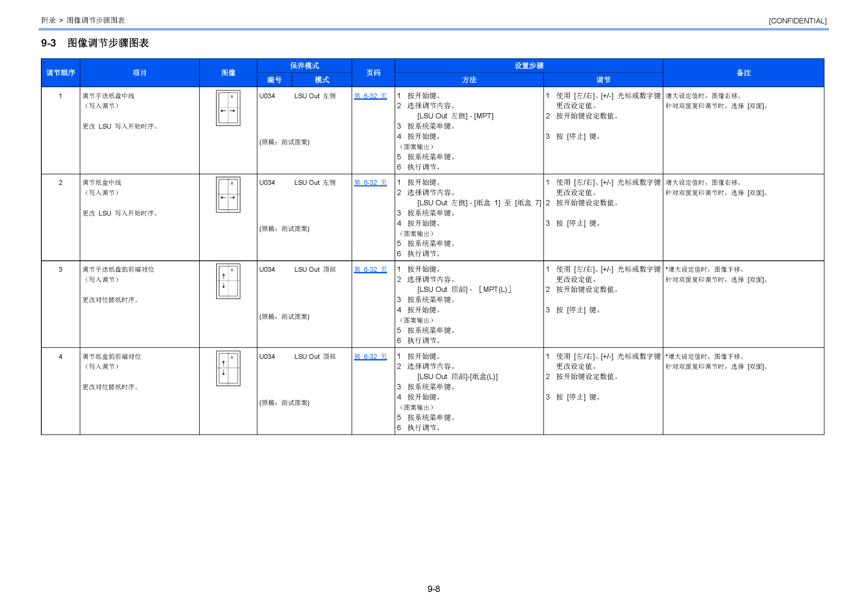The width and height of the screenshot is (868, 614).
Task: Select the 图像 column header
Action: (228, 73)
